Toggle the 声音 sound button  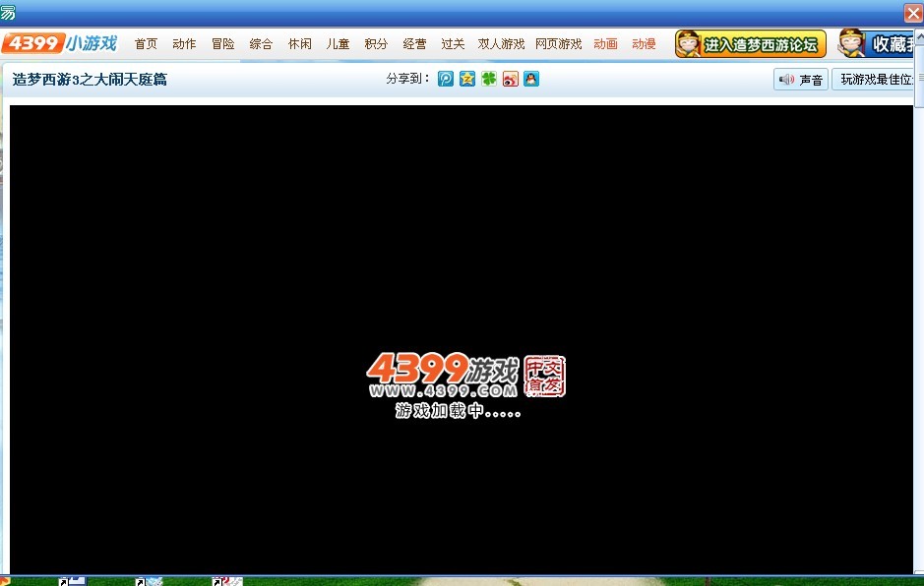coord(801,79)
